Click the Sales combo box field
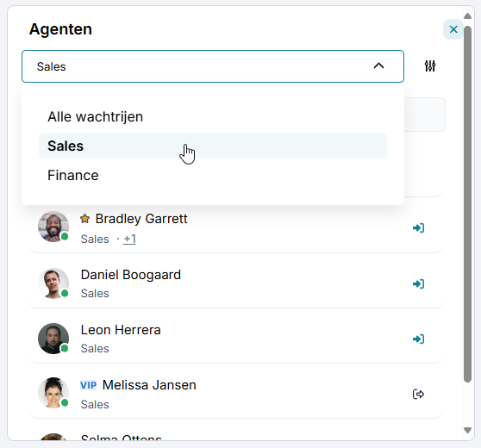This screenshot has height=448, width=481. tap(213, 66)
